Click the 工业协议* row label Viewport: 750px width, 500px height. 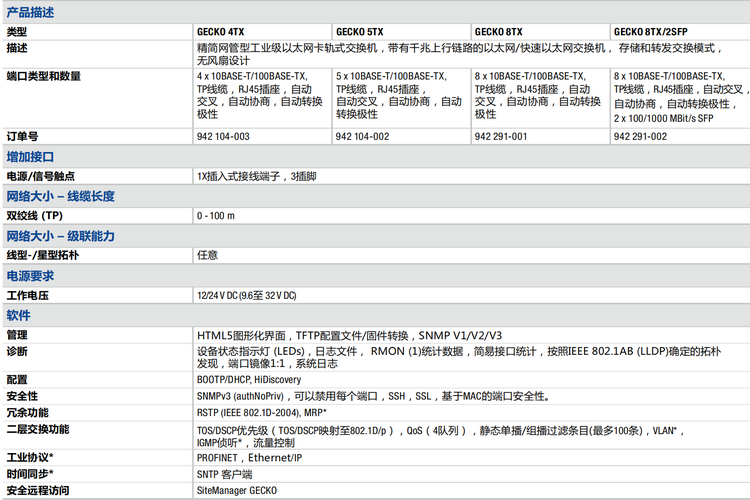click(x=30, y=457)
